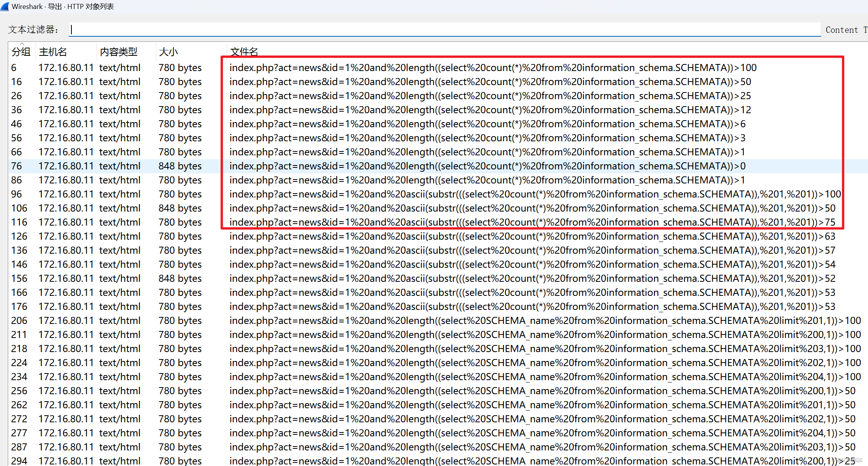Click text/html cell in packet 96 row

(120, 194)
